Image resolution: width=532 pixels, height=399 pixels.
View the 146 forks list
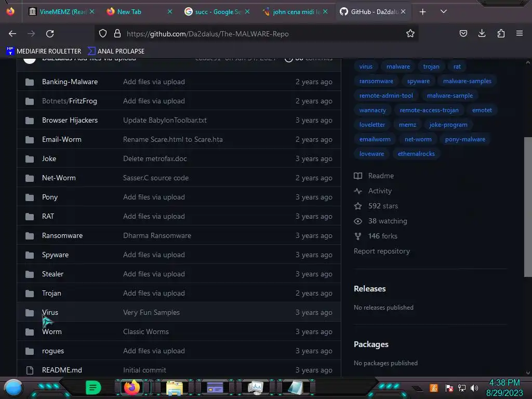tap(376, 236)
